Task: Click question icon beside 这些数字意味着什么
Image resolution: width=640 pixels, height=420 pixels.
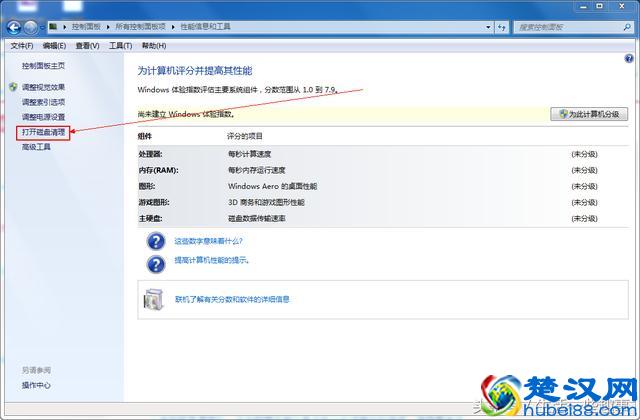Action: (x=156, y=241)
